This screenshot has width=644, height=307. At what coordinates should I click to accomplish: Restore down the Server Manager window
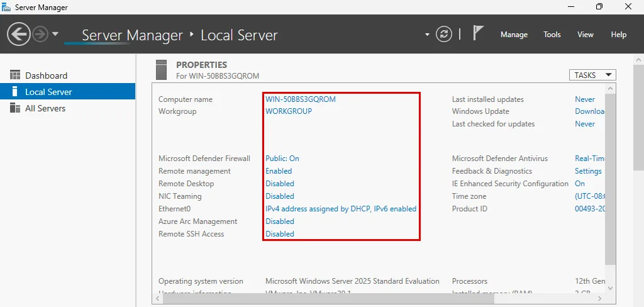(x=599, y=6)
